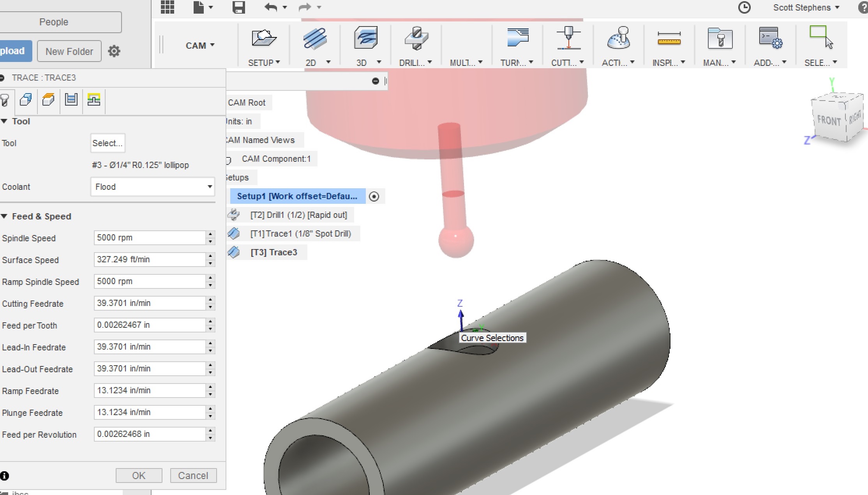This screenshot has width=868, height=495.
Task: Click the Spindle Speed input field
Action: tap(149, 238)
